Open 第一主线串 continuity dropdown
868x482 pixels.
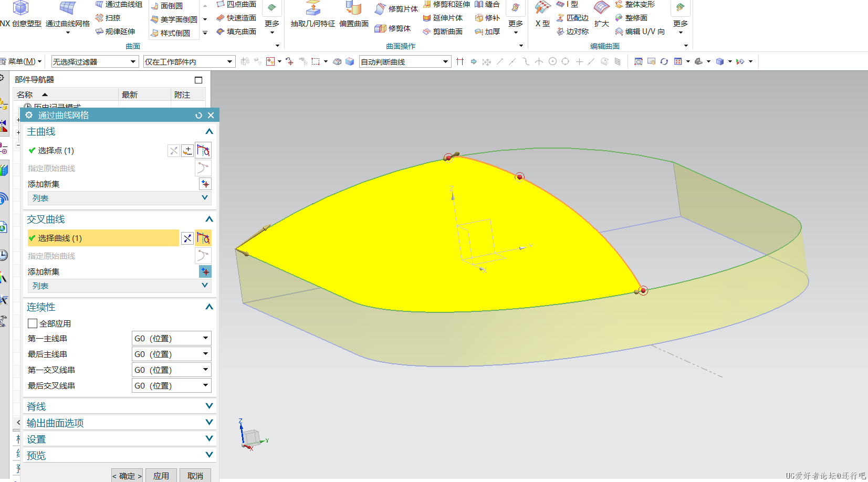click(x=172, y=338)
